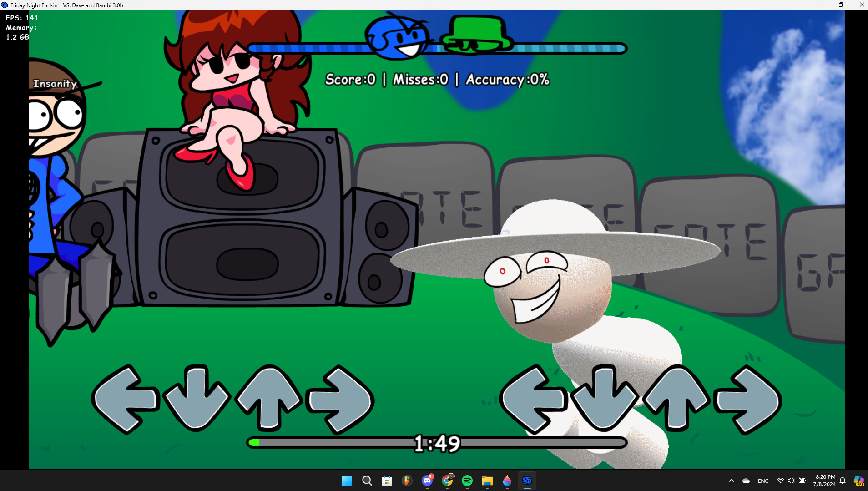Click the Accuracy:0% readout
The image size is (868, 491).
(508, 80)
